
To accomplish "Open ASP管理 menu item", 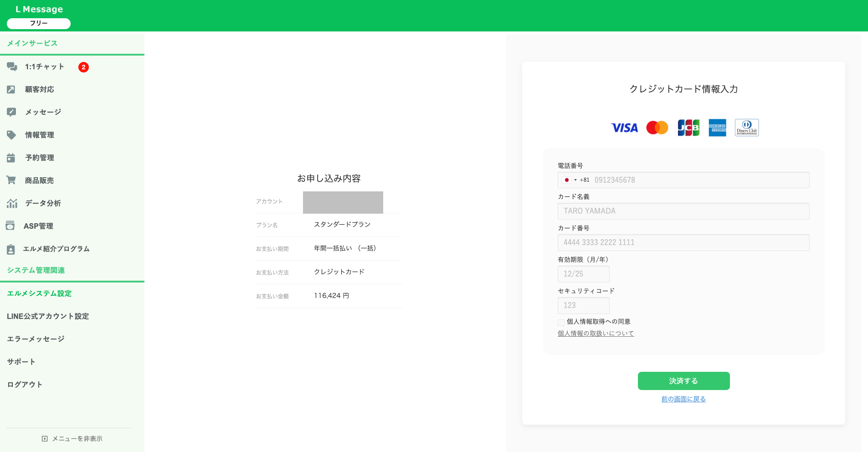I will pyautogui.click(x=38, y=226).
